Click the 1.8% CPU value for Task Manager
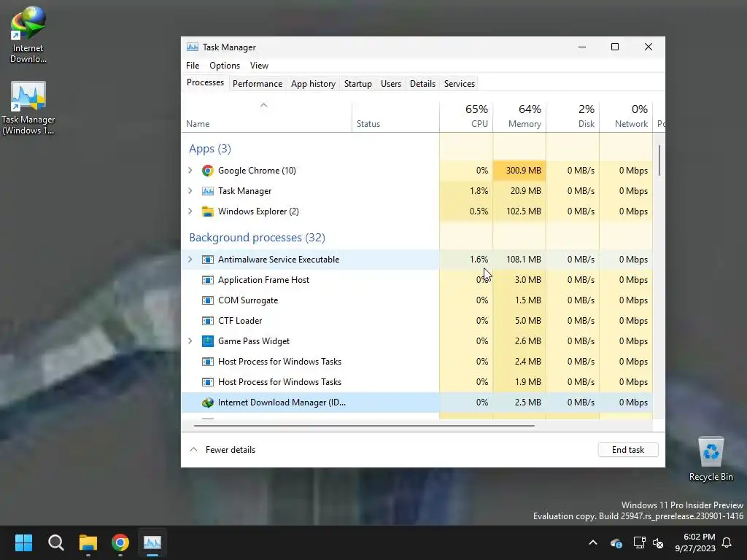Viewport: 747px width, 560px height. pos(479,191)
